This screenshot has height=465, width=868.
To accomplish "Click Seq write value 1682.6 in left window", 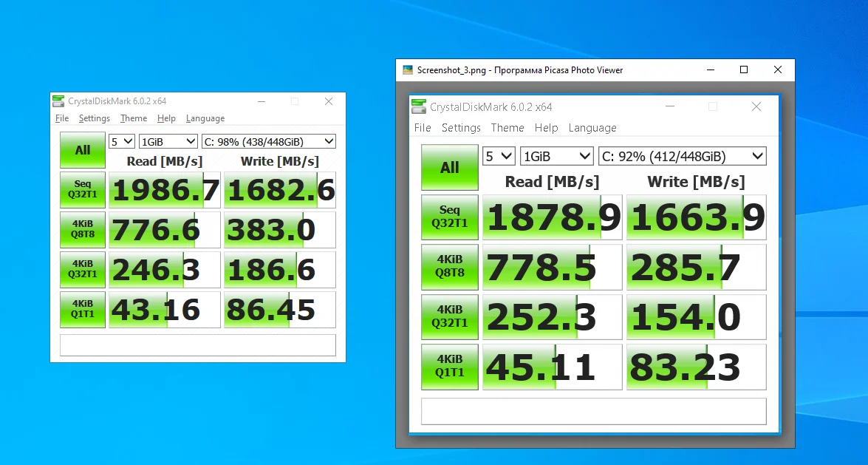I will point(280,190).
